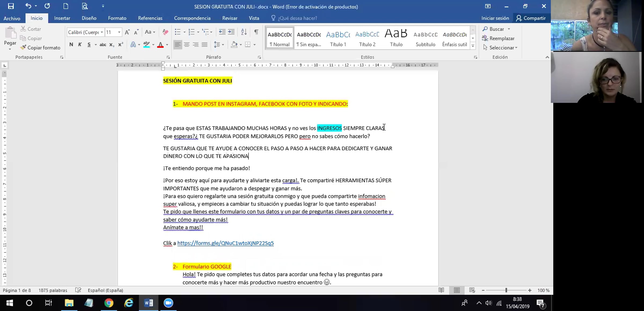Screen dimensions: 644x311
Task: Click the bulleted list icon
Action: (x=177, y=32)
